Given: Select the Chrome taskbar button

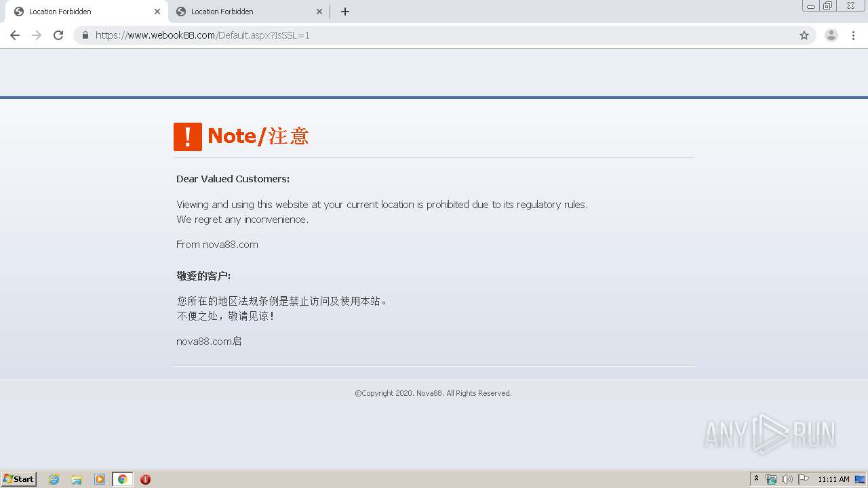Looking at the screenshot, I should 122,479.
